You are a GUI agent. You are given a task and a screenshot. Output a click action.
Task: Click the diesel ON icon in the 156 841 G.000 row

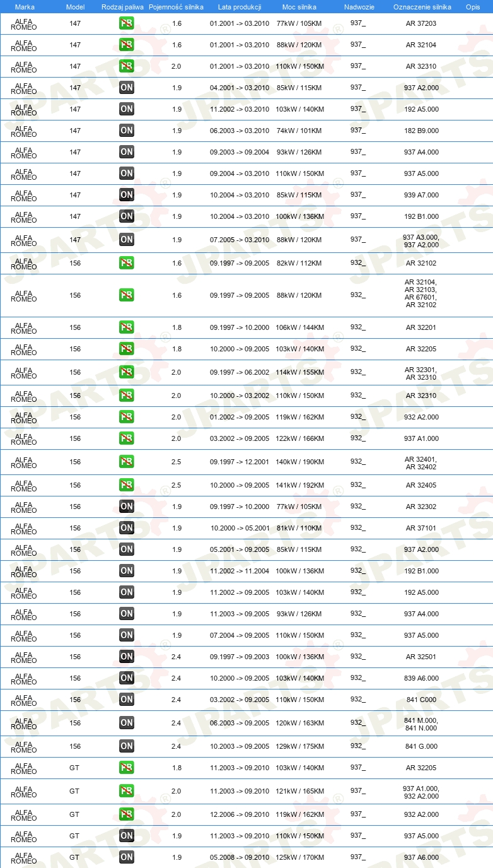(127, 747)
